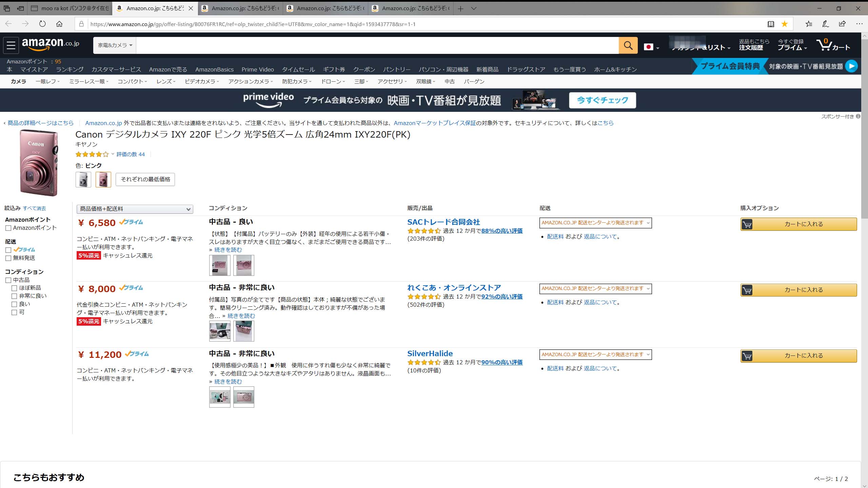Click the browser refresh icon
The image size is (868, 488).
pos(42,24)
